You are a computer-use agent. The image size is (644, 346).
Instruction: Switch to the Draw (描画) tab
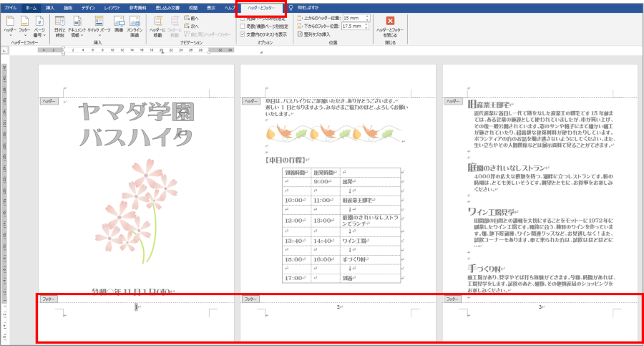[x=68, y=8]
